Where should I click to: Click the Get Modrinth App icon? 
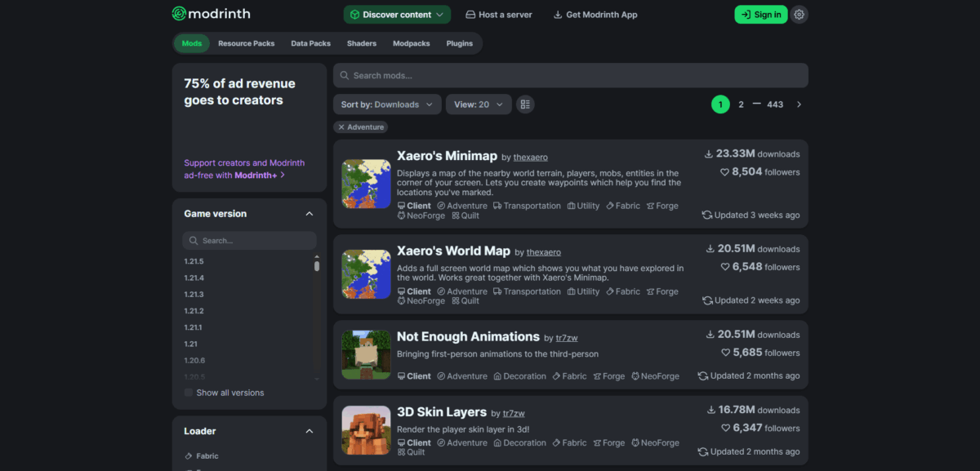point(557,14)
